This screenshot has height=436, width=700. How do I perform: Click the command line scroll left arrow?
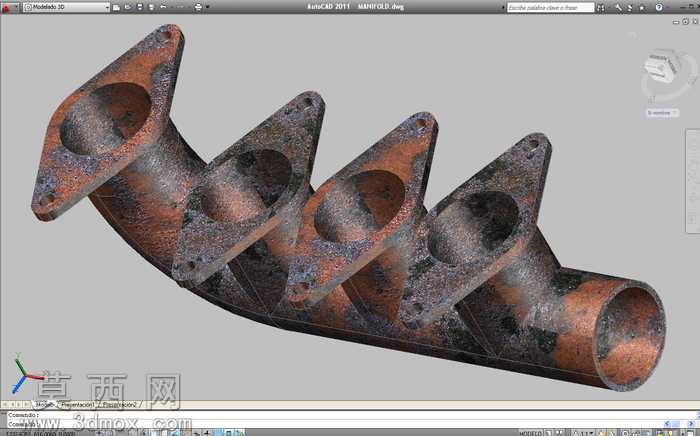pyautogui.click(x=668, y=424)
